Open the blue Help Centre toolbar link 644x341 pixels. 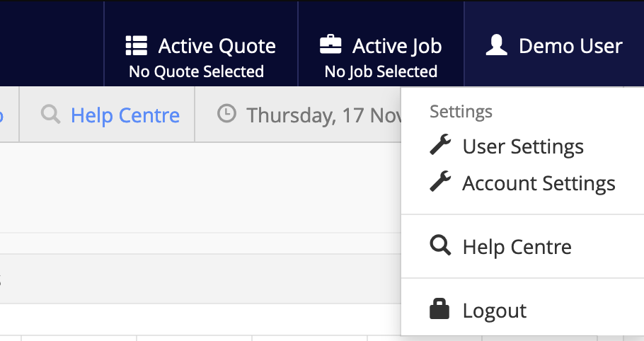tap(125, 115)
